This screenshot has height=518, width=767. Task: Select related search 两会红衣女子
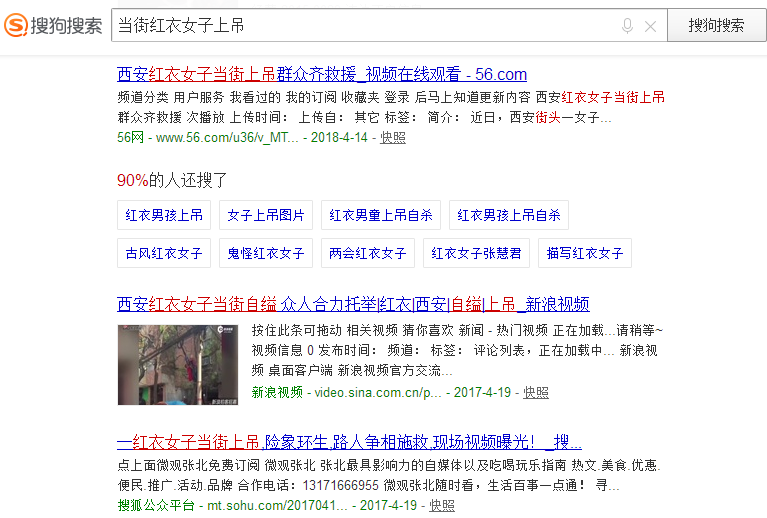[x=368, y=253]
